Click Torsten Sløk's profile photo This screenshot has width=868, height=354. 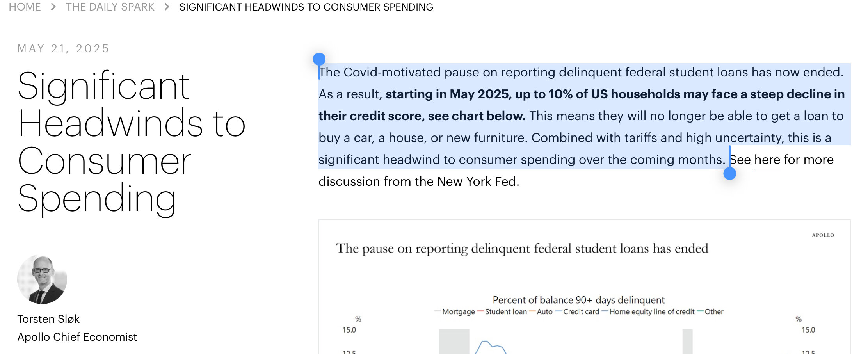click(42, 279)
